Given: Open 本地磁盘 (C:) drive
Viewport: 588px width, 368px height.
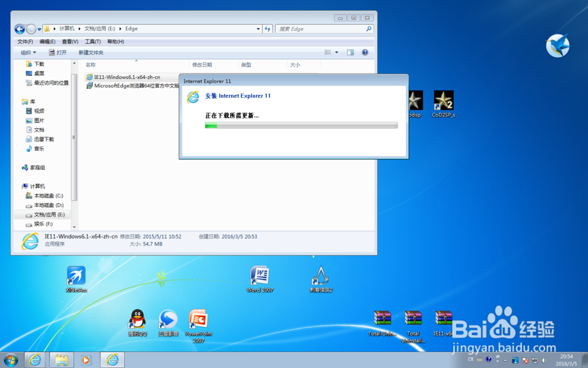Looking at the screenshot, I should 44,195.
